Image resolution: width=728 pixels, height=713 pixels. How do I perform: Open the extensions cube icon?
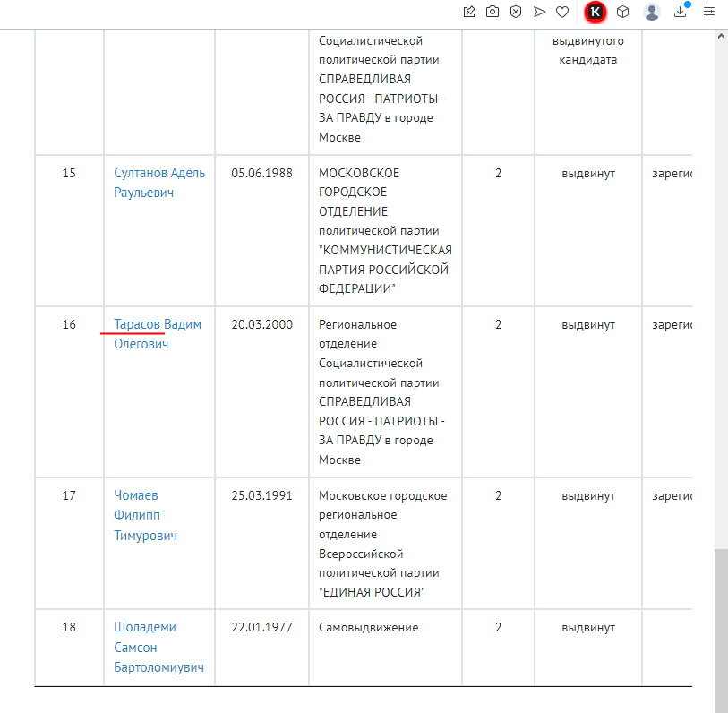(x=622, y=12)
